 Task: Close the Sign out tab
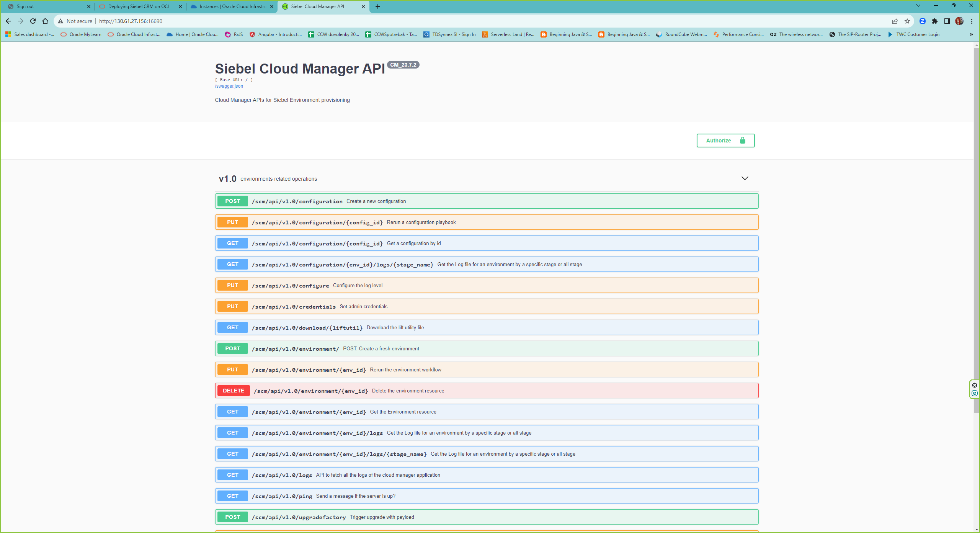[89, 7]
